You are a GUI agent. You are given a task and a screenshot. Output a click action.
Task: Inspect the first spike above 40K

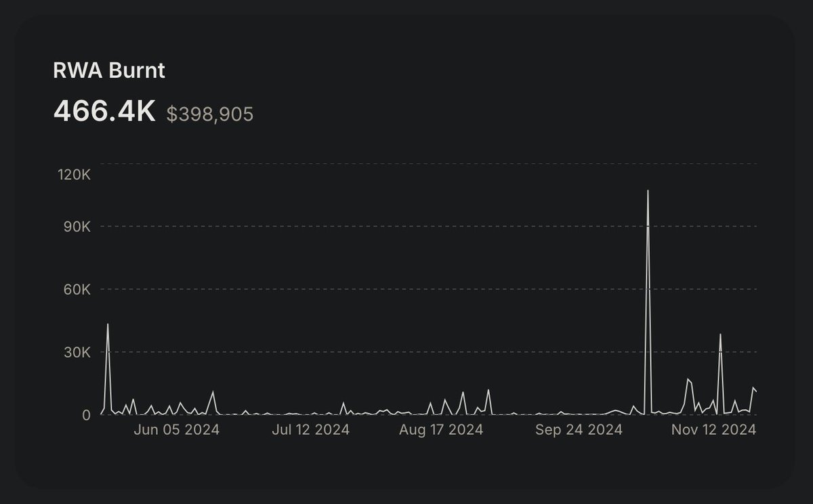click(x=107, y=324)
